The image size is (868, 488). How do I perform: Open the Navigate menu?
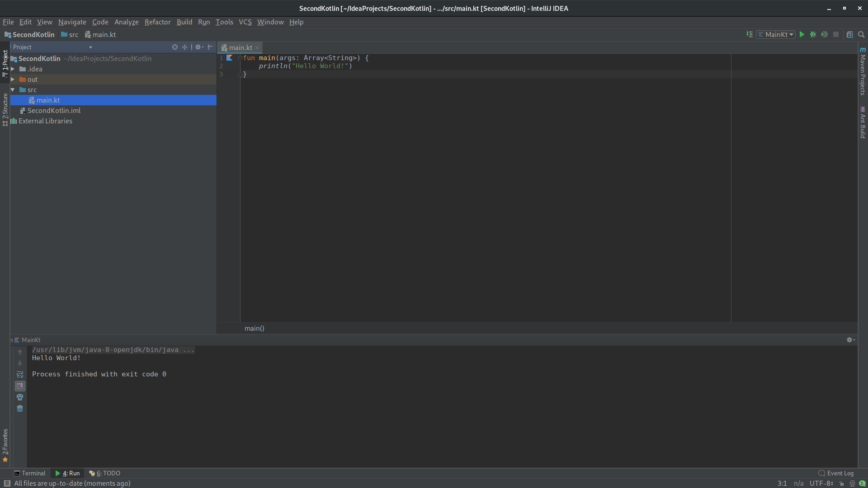(72, 22)
